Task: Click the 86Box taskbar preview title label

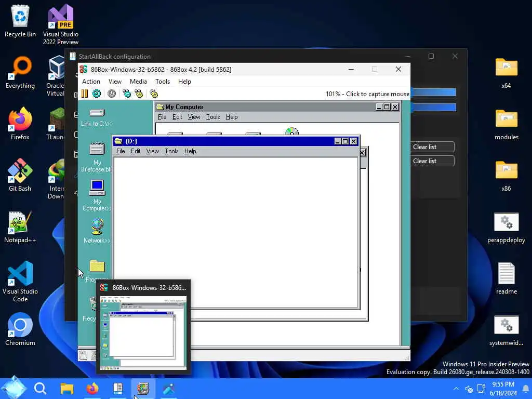Action: pos(149,288)
